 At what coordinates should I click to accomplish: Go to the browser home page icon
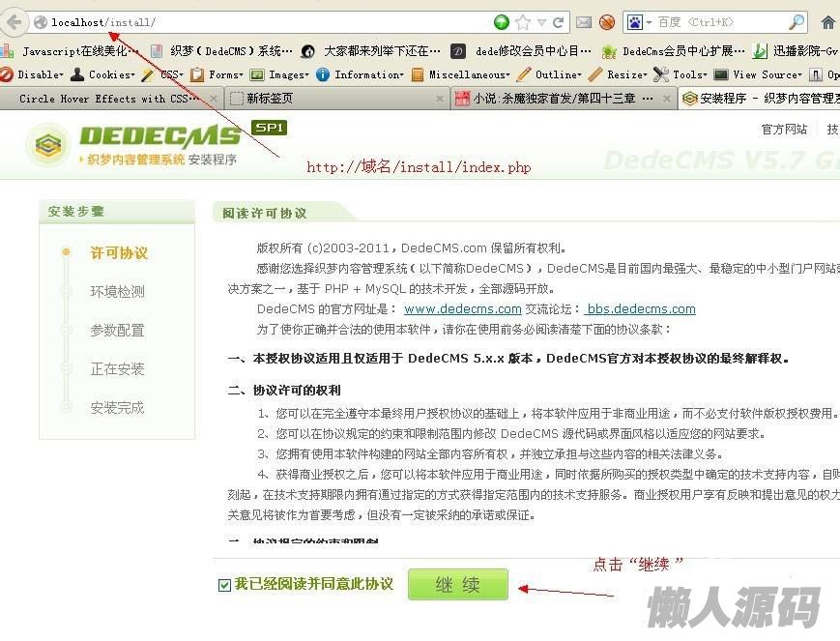coord(827,22)
